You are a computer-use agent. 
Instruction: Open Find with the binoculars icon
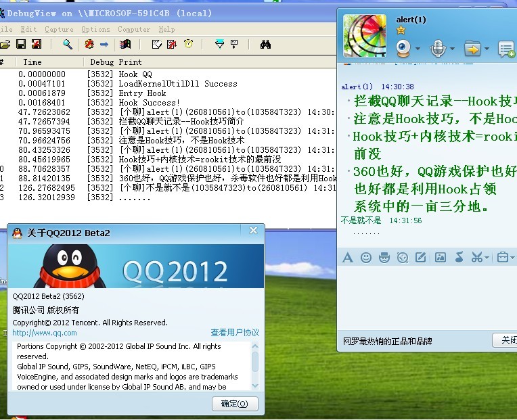[x=265, y=44]
